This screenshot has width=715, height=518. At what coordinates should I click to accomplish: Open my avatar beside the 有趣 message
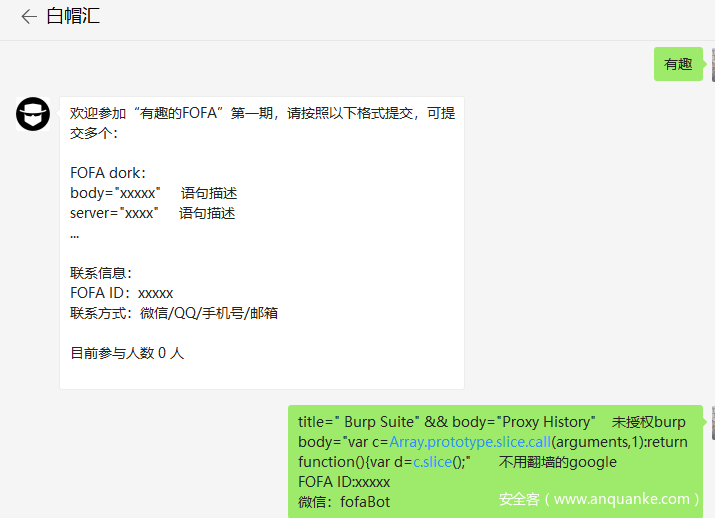point(713,64)
